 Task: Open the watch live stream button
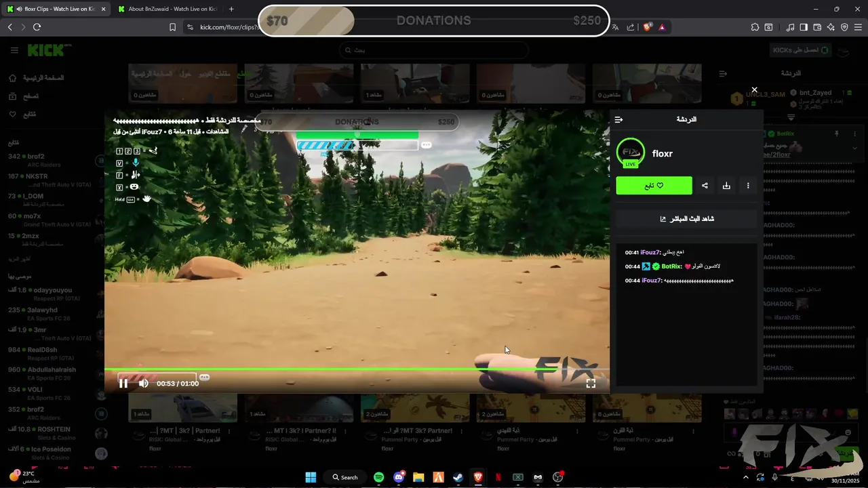pos(686,219)
